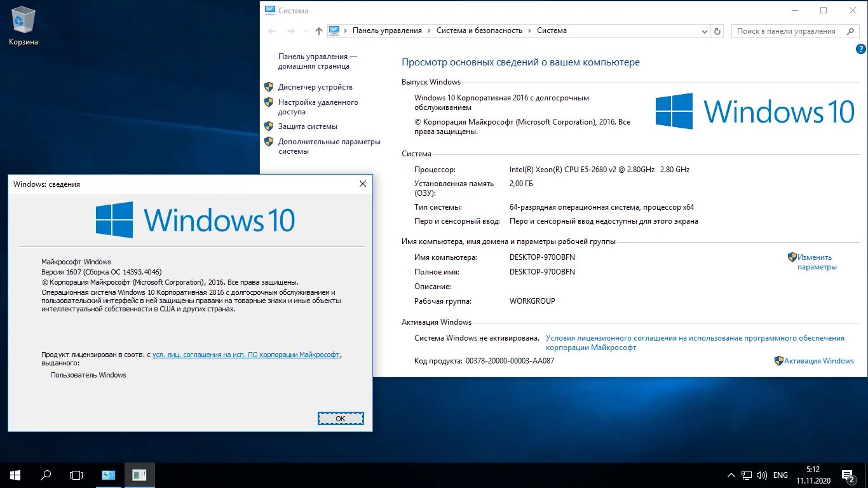This screenshot has width=868, height=488.
Task: Switch to the System window taskbar button
Action: point(109,475)
